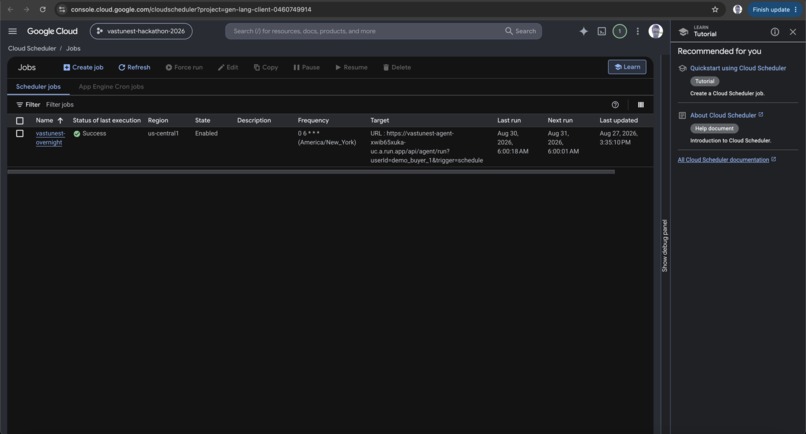Switch to App Engine Cron jobs tab
Image resolution: width=806 pixels, height=434 pixels.
111,86
